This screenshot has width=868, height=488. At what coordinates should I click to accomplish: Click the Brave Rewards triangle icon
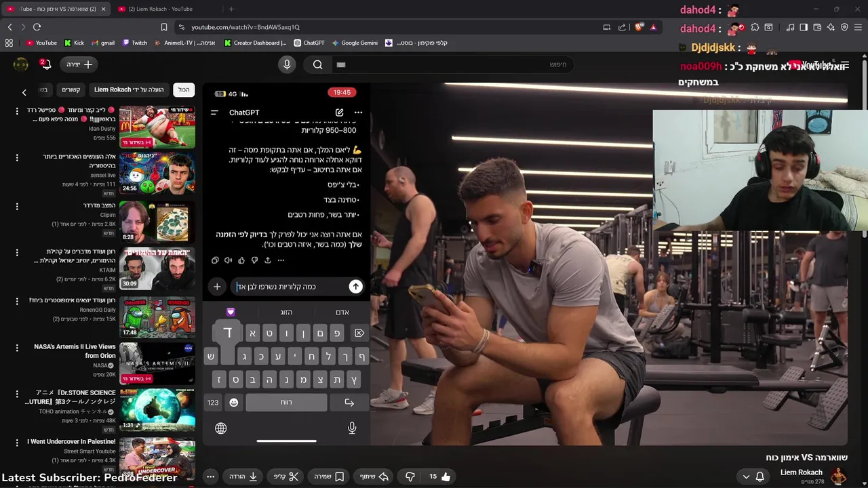[x=653, y=27]
